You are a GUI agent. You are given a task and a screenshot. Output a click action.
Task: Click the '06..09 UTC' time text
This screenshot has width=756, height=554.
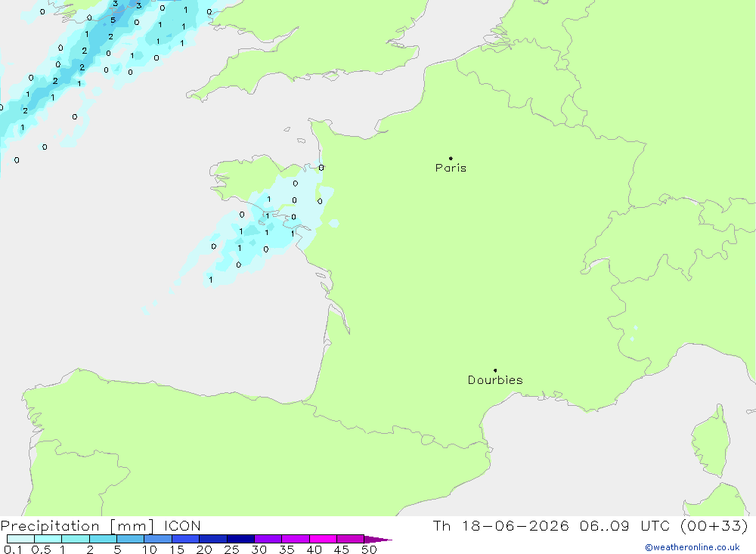pyautogui.click(x=625, y=526)
